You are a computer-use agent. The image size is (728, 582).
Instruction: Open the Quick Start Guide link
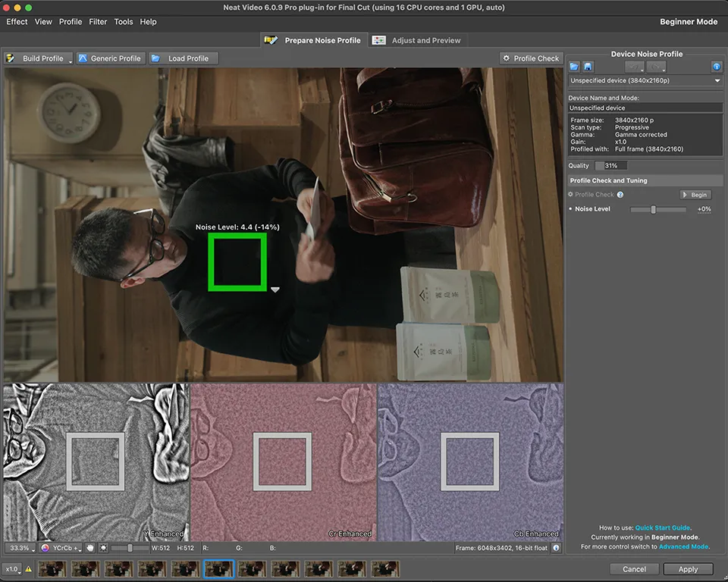tap(663, 527)
